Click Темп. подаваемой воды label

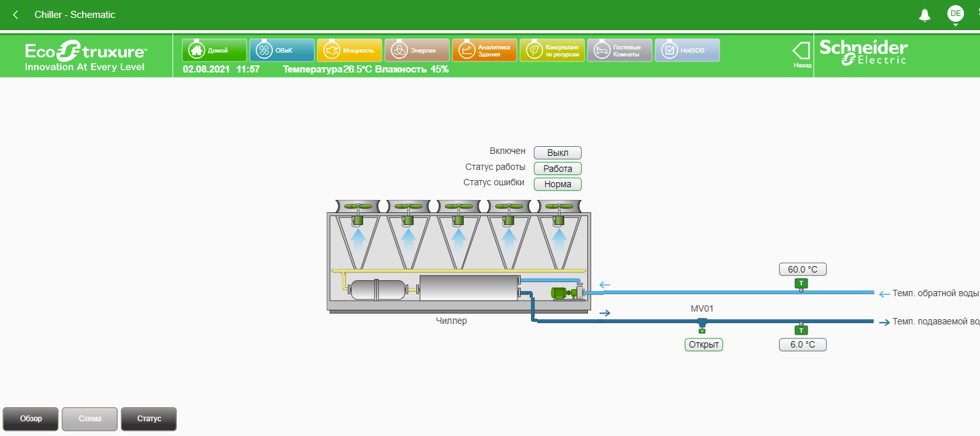tap(936, 321)
